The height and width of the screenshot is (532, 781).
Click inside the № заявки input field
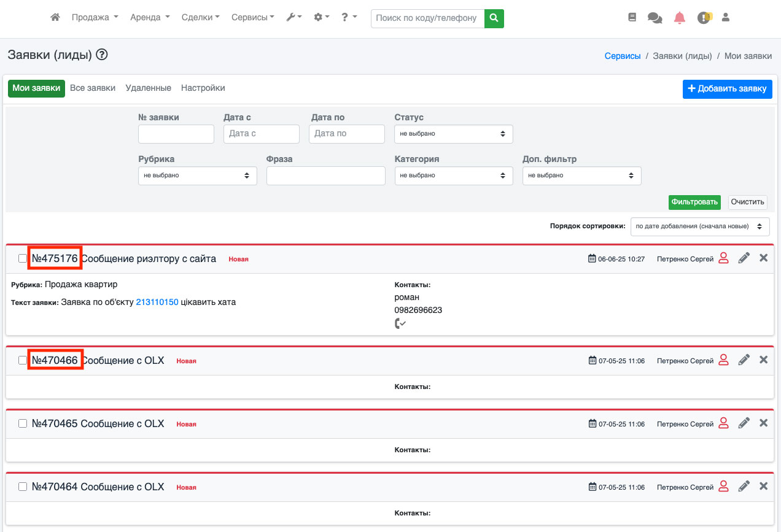tap(176, 134)
